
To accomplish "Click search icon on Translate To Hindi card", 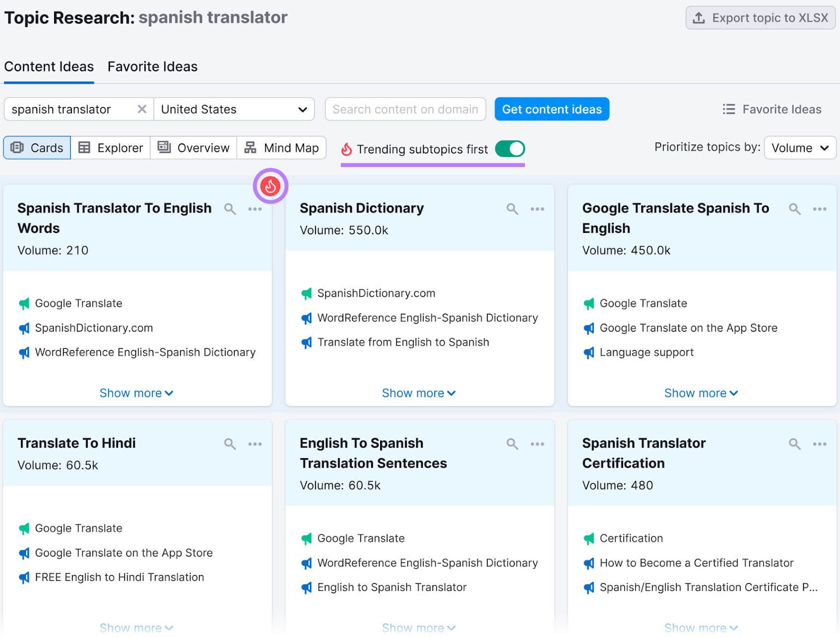I will point(229,444).
